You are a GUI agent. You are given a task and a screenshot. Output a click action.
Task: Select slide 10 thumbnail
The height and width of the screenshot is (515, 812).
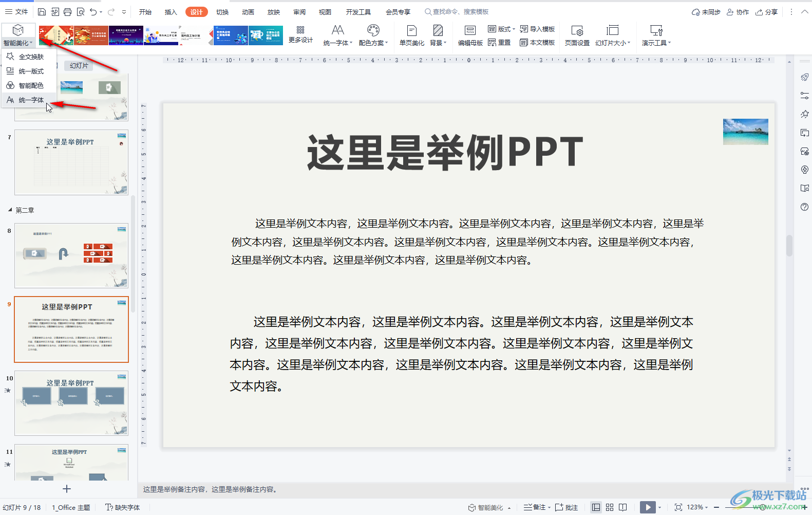coord(71,403)
